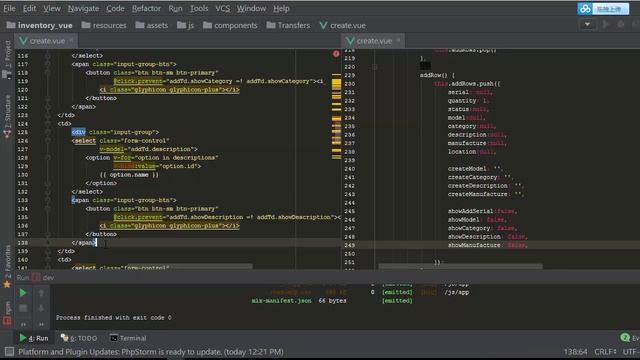Click the resources breadcrumb folder

click(104, 25)
